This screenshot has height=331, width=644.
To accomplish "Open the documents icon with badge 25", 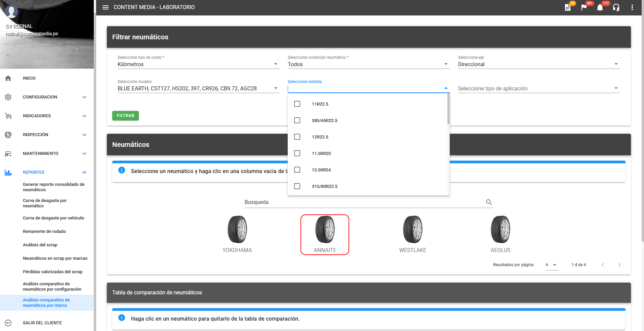I will pyautogui.click(x=568, y=7).
